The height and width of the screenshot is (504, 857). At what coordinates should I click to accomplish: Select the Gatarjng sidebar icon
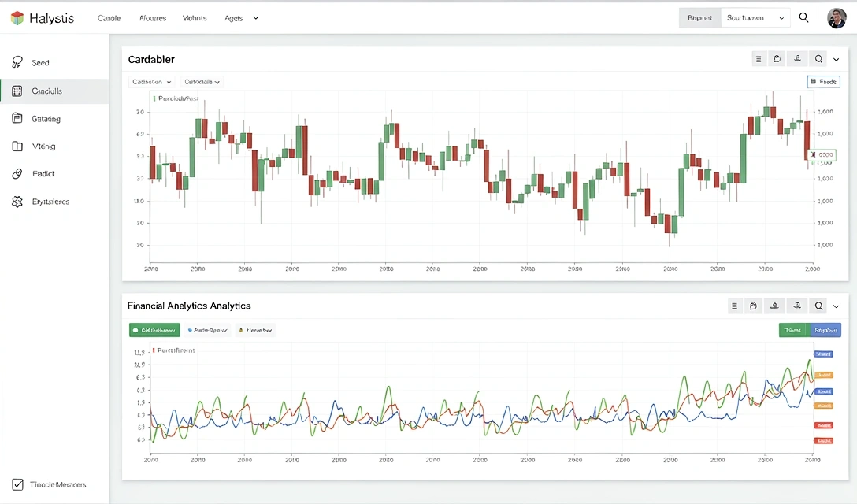(17, 119)
